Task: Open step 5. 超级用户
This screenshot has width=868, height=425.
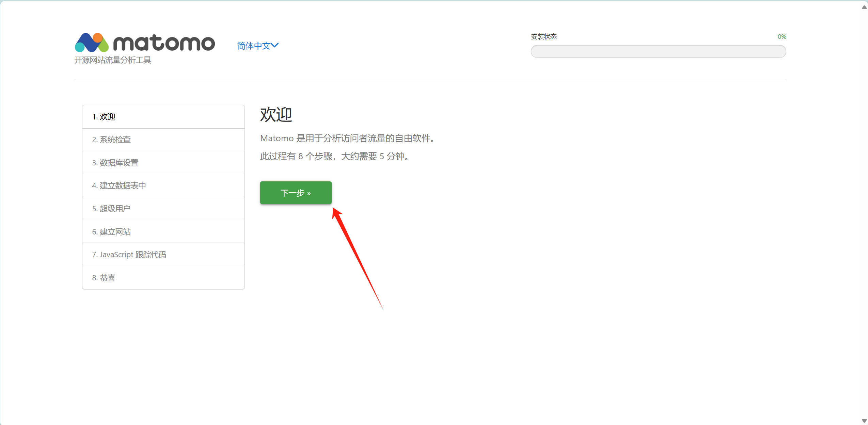Action: point(111,209)
